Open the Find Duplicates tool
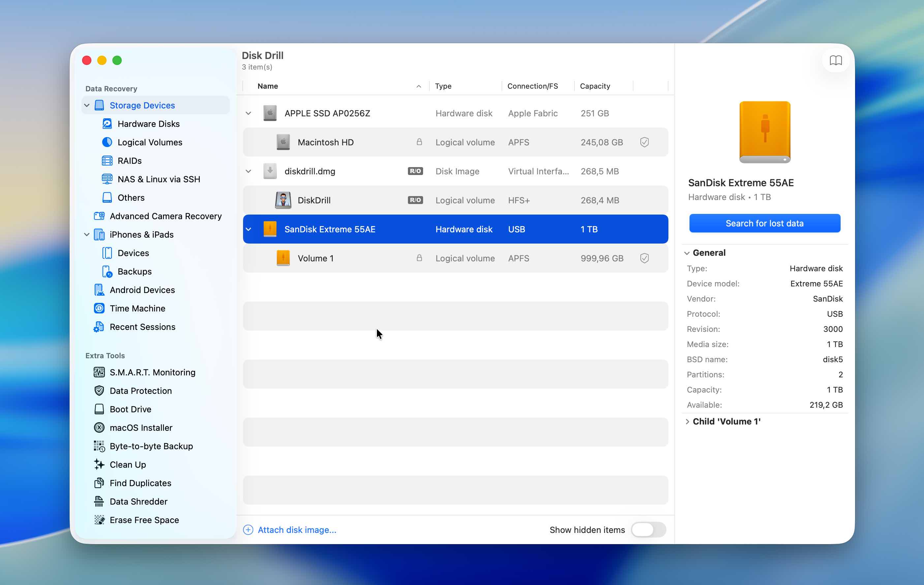The width and height of the screenshot is (924, 585). pyautogui.click(x=140, y=483)
